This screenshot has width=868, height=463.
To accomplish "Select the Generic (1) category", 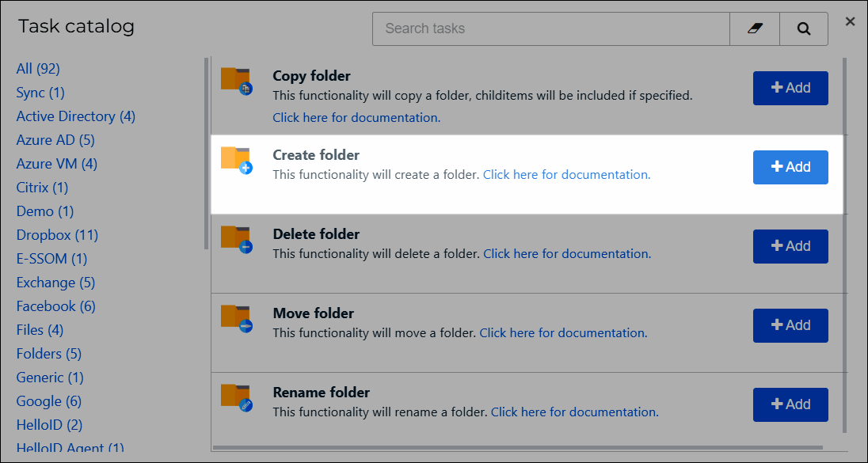I will (50, 378).
